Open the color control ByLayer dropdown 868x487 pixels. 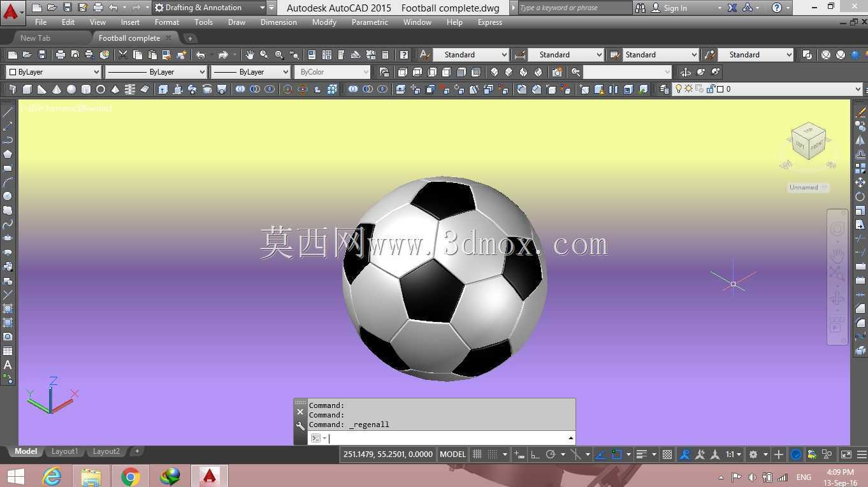[54, 72]
